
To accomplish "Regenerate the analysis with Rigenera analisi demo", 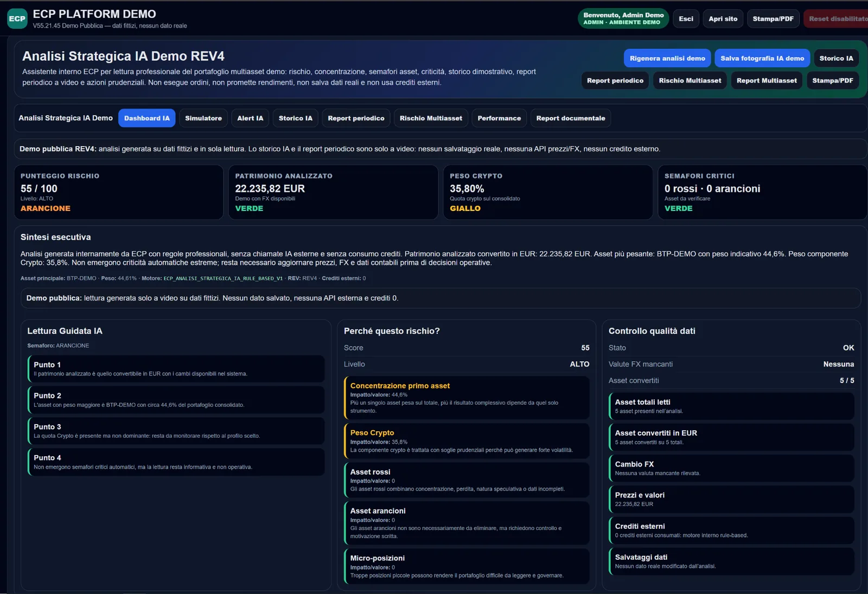I will pyautogui.click(x=667, y=59).
